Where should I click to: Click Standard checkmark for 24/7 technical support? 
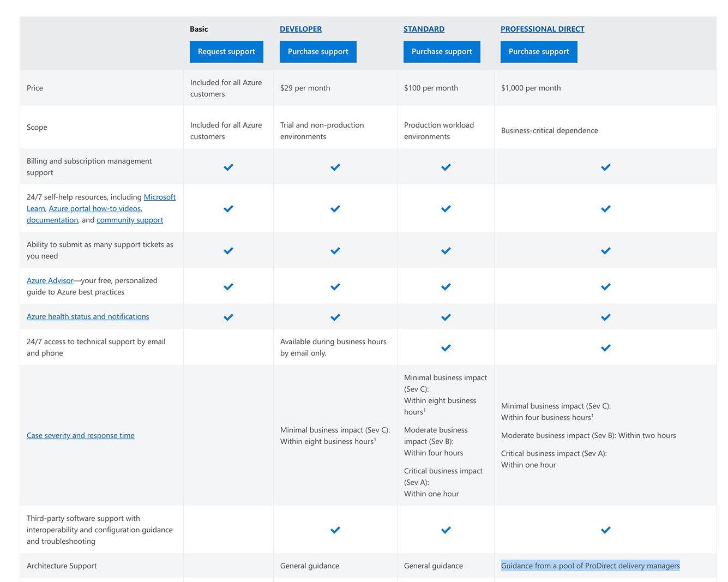(446, 347)
